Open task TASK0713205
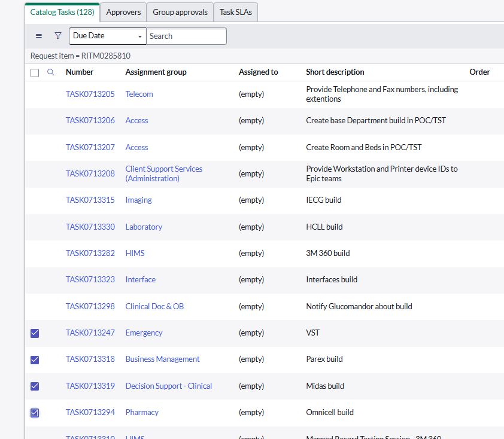Screen dimensions: 504x439 90,94
